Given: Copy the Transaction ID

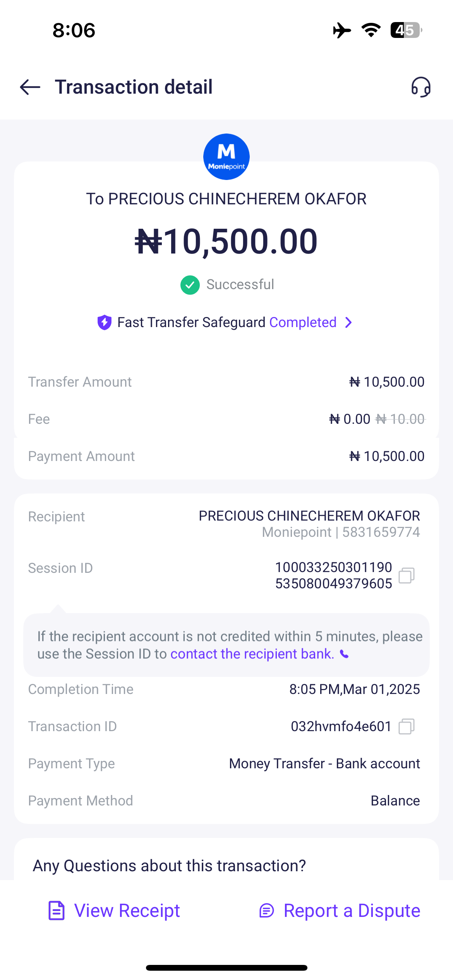Looking at the screenshot, I should pyautogui.click(x=407, y=726).
